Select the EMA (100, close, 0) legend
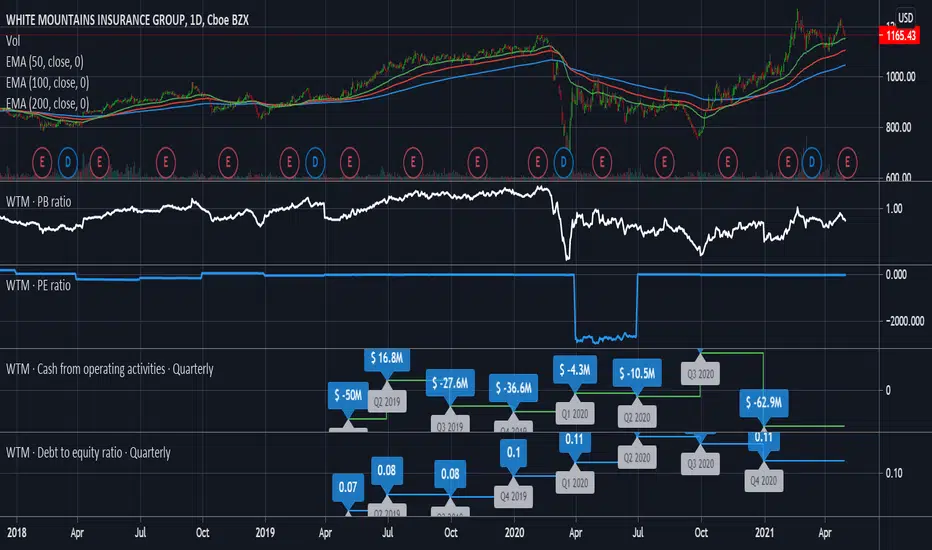Screen dimensions: 932x550 click(48, 83)
